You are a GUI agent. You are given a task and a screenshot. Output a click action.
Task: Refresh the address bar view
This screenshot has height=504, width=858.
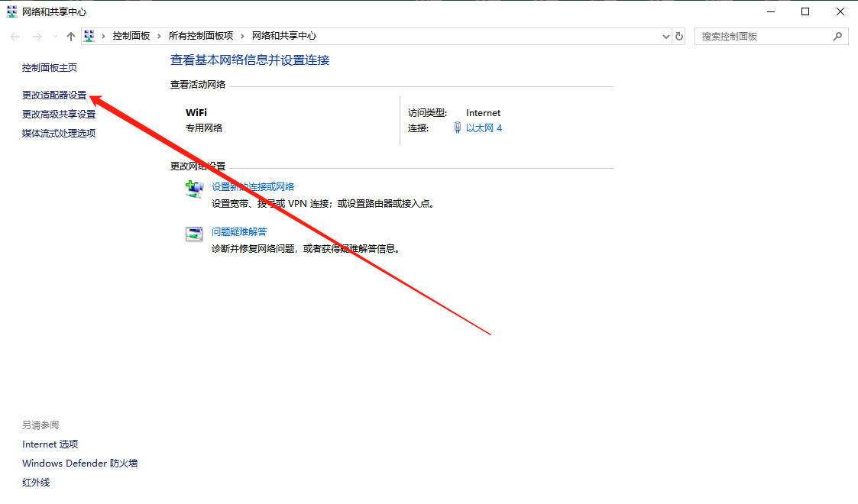679,36
